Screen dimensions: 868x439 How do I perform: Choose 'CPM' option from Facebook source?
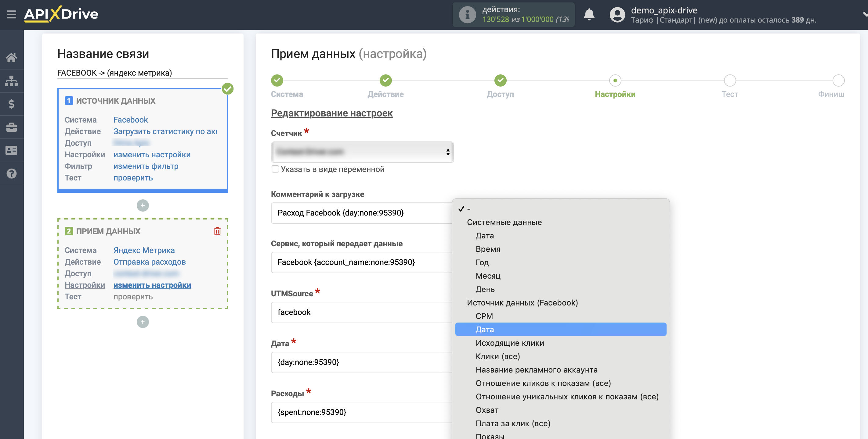[561, 316]
